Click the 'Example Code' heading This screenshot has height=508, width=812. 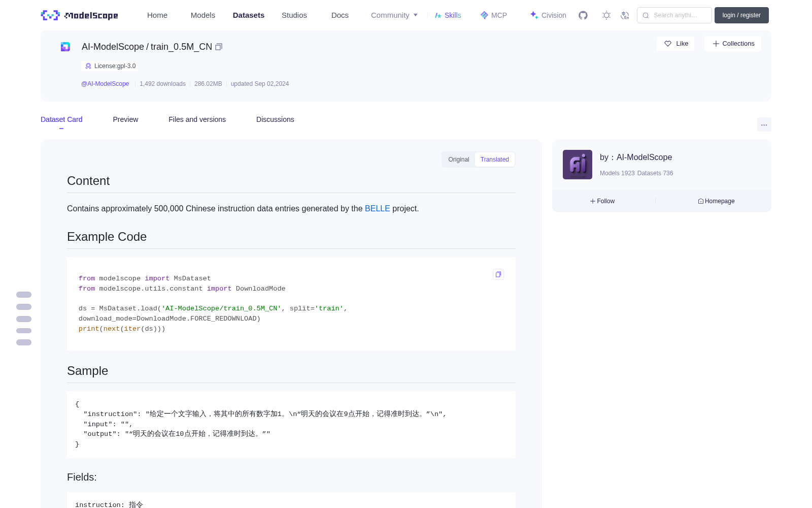tap(107, 237)
